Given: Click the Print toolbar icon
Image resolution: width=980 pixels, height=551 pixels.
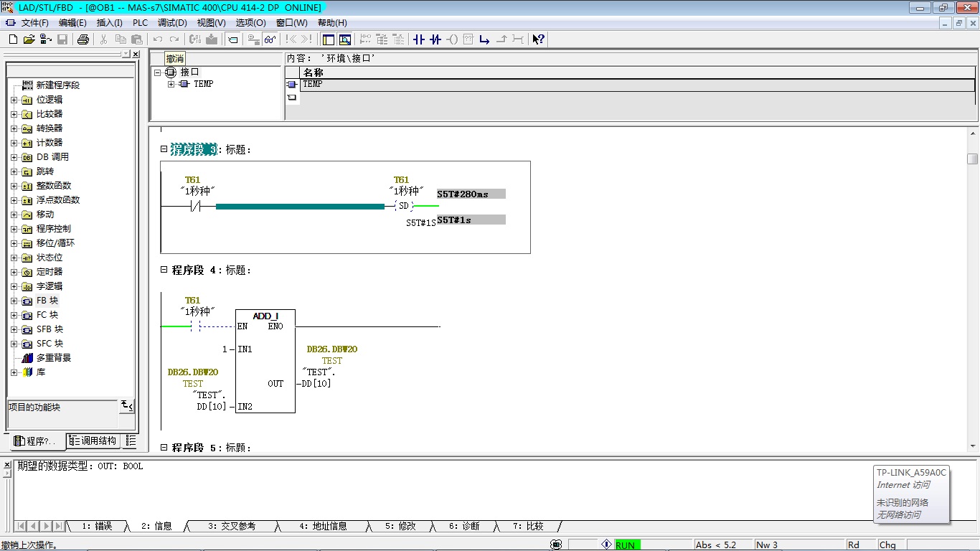Looking at the screenshot, I should (83, 39).
